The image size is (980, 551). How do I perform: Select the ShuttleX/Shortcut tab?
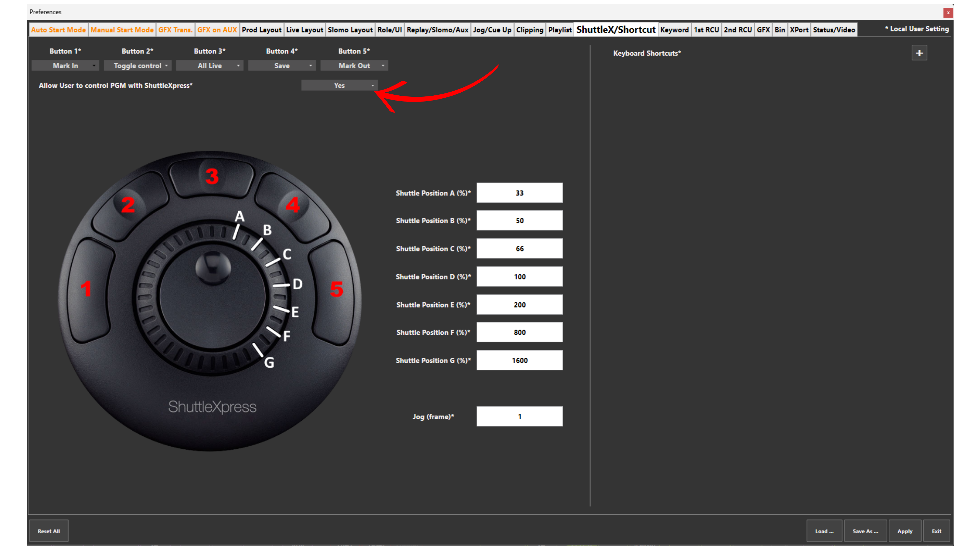(x=616, y=30)
